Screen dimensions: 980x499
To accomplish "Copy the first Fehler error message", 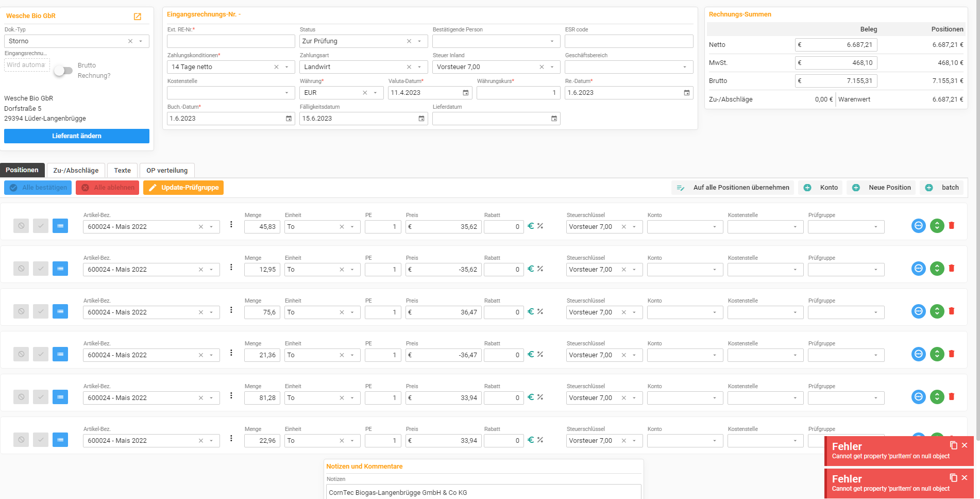I will point(953,445).
